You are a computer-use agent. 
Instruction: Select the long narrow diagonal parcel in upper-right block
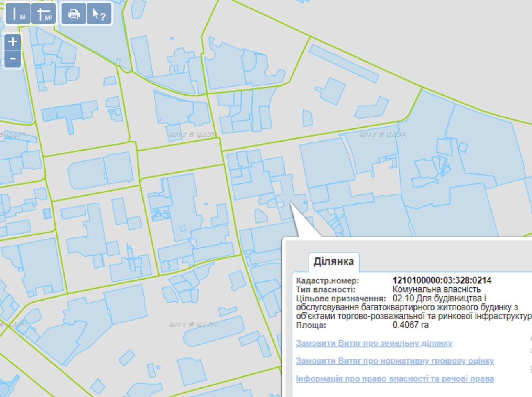(344, 63)
